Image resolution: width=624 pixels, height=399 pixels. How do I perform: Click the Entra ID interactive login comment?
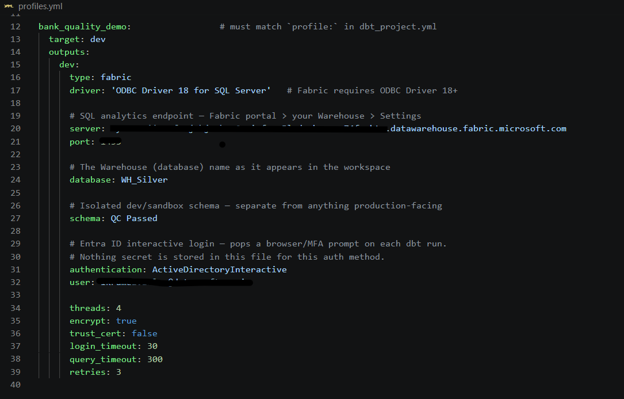click(x=258, y=243)
